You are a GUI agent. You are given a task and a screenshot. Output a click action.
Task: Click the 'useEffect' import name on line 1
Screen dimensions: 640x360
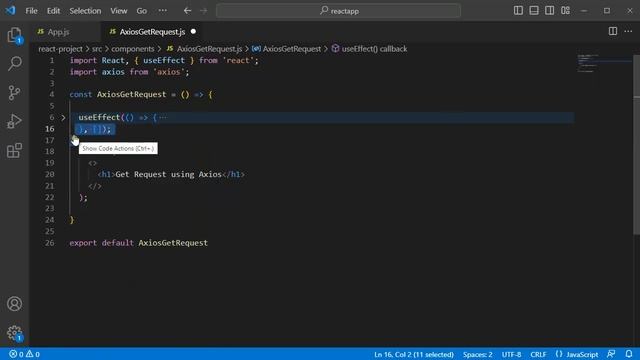(164, 60)
